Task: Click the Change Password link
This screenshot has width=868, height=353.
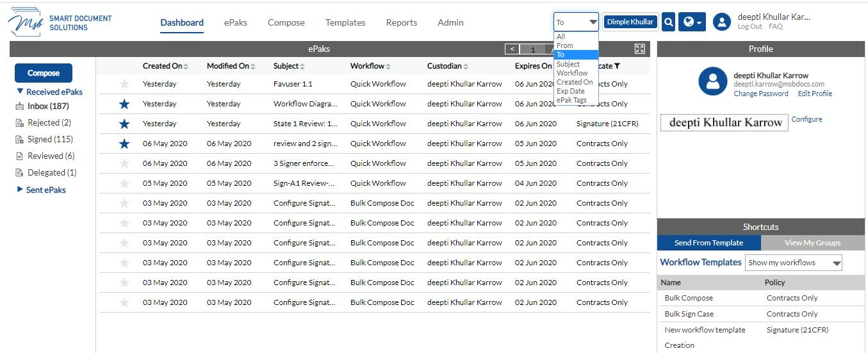Action: tap(761, 94)
